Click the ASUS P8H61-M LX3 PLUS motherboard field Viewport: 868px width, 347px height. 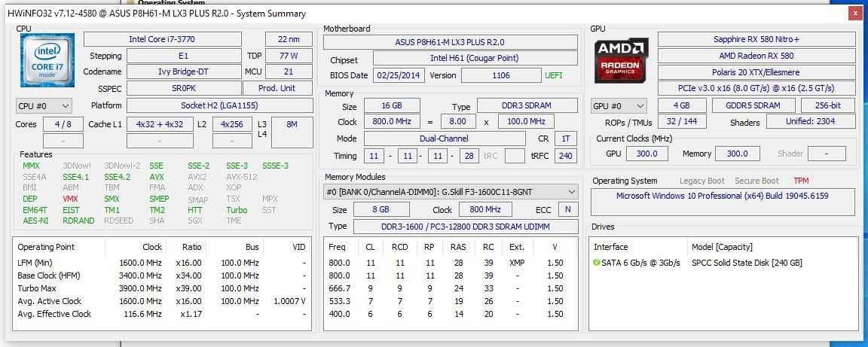point(450,42)
